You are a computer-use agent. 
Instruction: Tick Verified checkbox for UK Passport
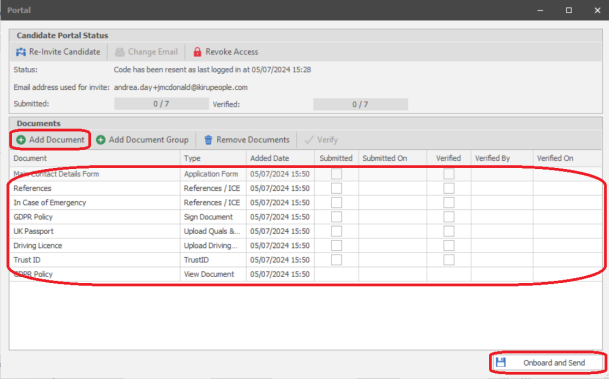click(449, 231)
